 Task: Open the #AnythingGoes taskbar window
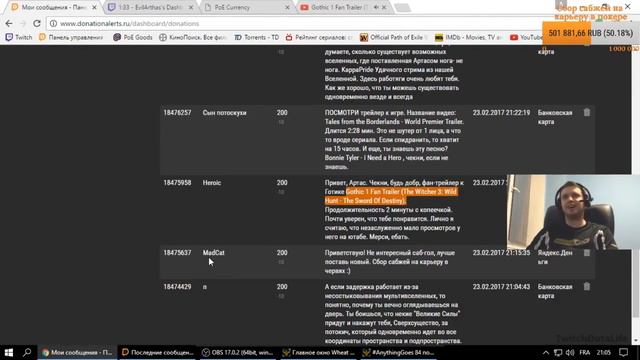(398, 352)
